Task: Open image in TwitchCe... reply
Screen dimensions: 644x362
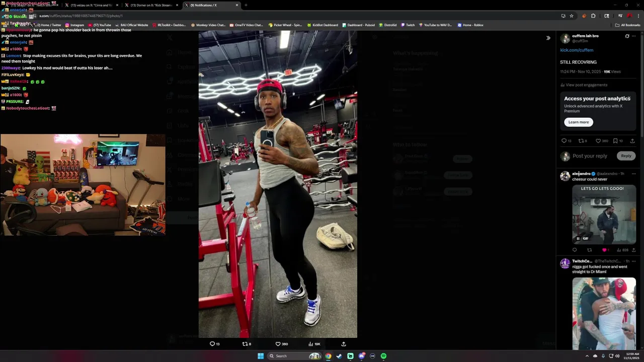Action: click(x=604, y=313)
